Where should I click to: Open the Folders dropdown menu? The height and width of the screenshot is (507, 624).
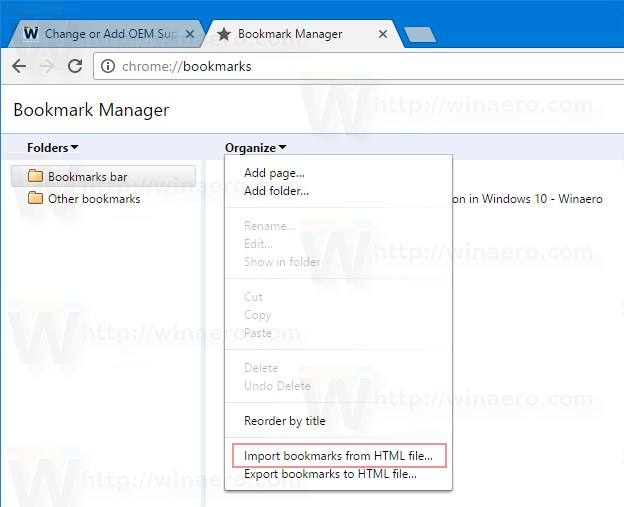click(x=53, y=148)
